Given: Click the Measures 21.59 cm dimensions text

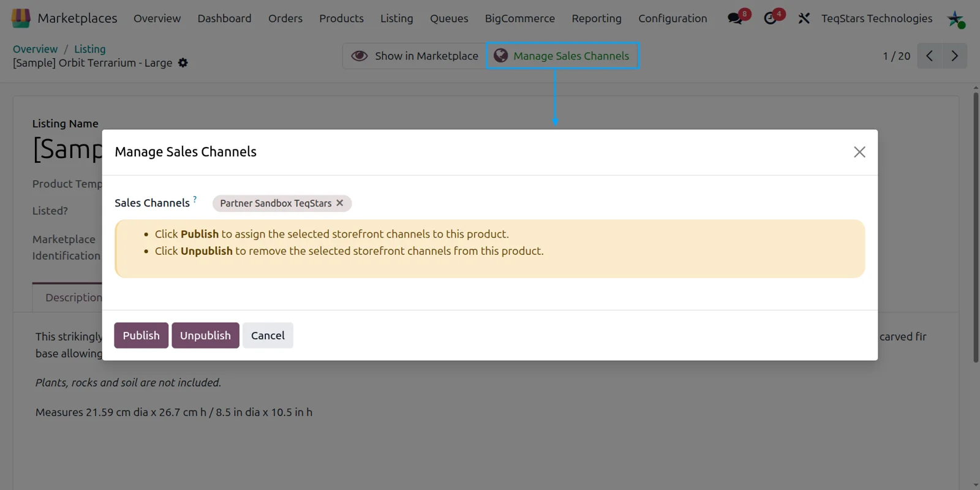Looking at the screenshot, I should point(174,412).
